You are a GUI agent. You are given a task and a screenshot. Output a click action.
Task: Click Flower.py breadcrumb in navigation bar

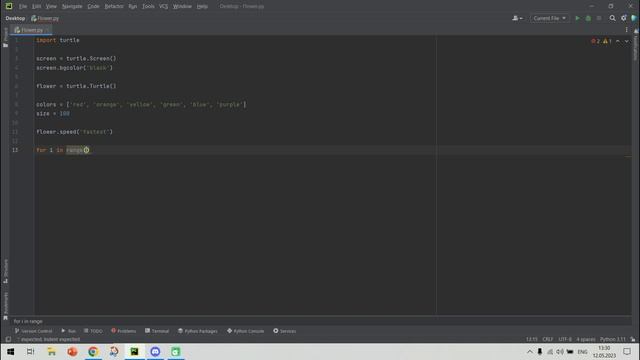click(45, 18)
